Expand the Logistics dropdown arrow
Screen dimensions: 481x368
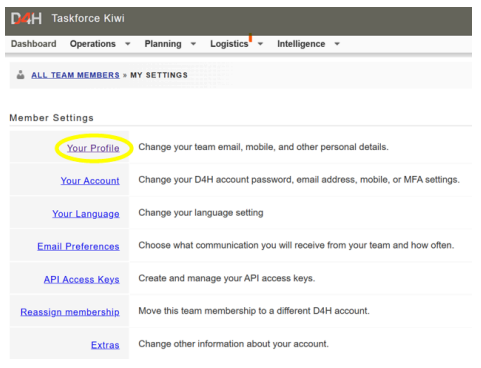click(x=260, y=44)
